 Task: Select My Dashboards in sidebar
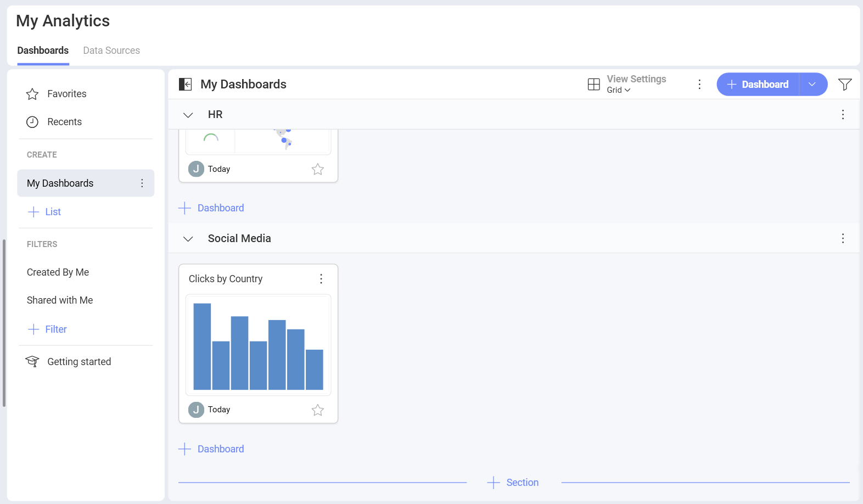coord(86,183)
